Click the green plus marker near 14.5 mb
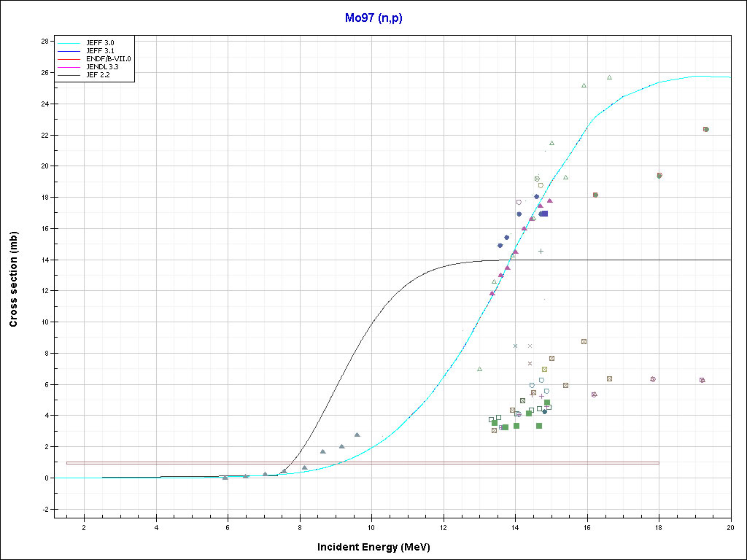Image resolution: width=747 pixels, height=560 pixels. 541,251
